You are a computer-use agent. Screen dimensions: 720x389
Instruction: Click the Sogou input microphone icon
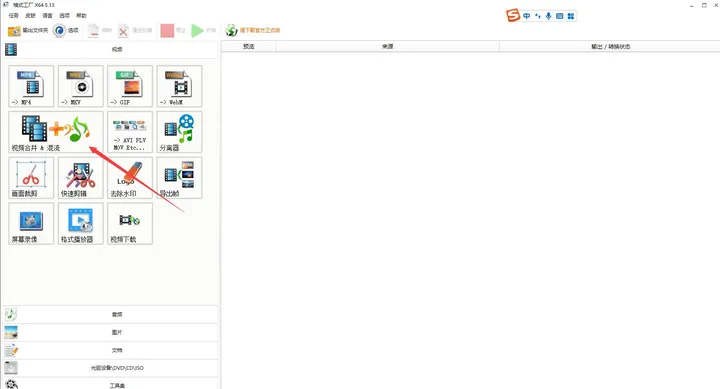548,16
